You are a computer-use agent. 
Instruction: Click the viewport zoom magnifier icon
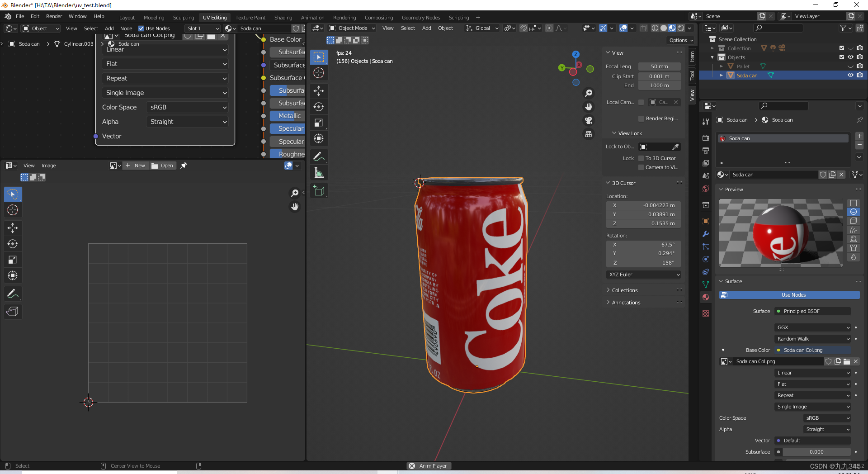pyautogui.click(x=589, y=93)
